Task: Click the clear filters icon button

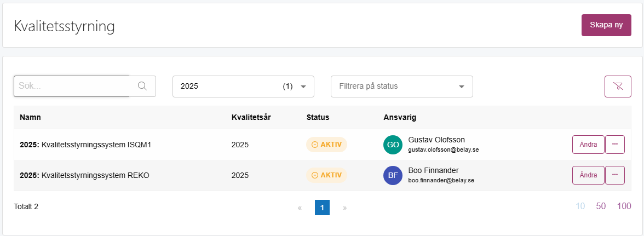Action: click(618, 86)
